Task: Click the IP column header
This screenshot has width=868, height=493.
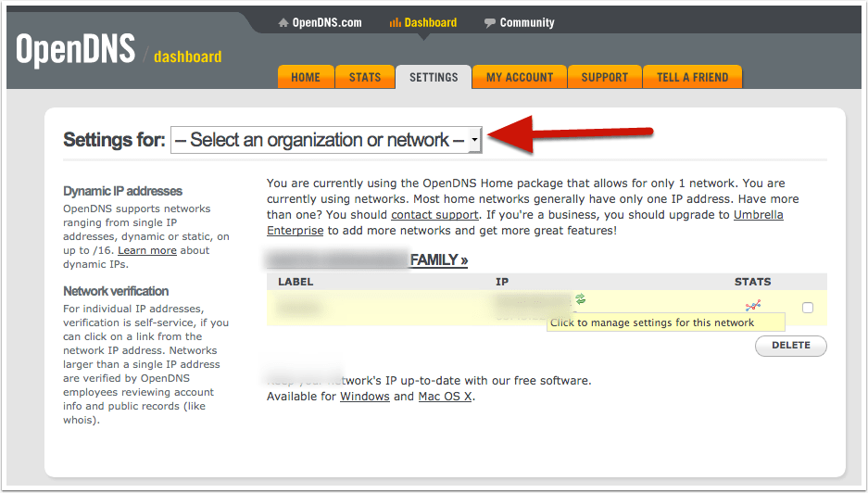Action: (x=502, y=282)
